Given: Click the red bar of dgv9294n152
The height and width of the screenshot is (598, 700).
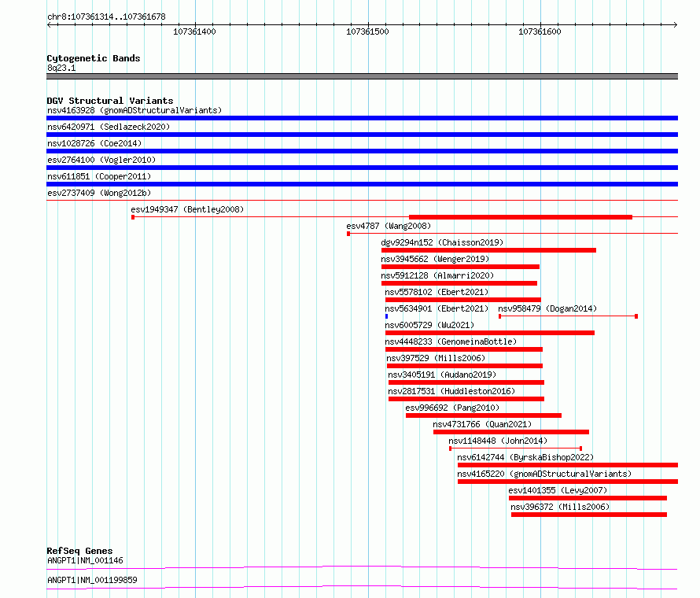Looking at the screenshot, I should [489, 250].
